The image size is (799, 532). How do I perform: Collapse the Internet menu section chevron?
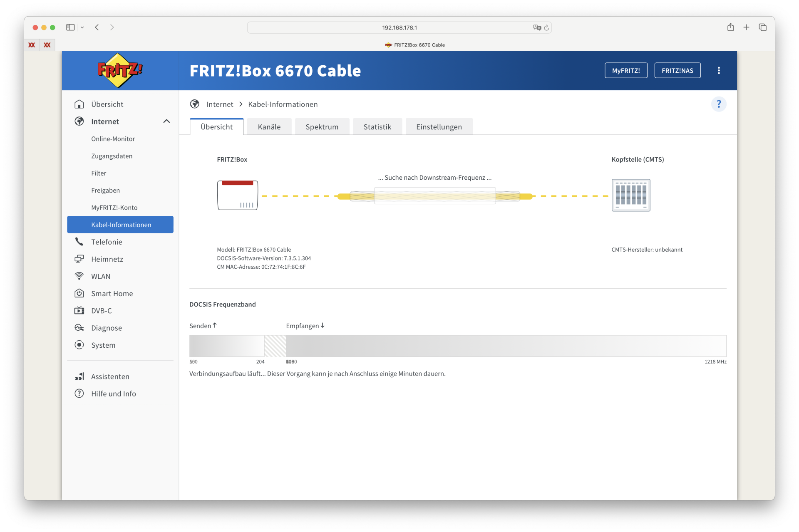pyautogui.click(x=166, y=121)
